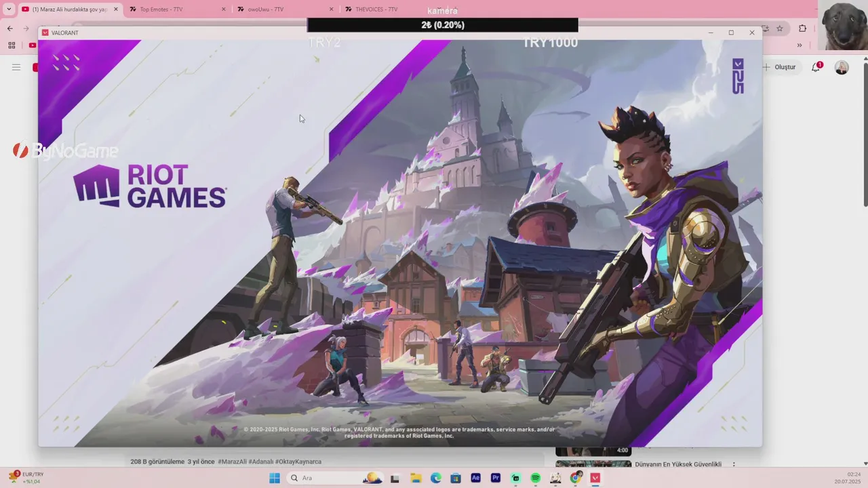The height and width of the screenshot is (488, 868).
Task: Open Spotify from the taskbar
Action: (536, 478)
